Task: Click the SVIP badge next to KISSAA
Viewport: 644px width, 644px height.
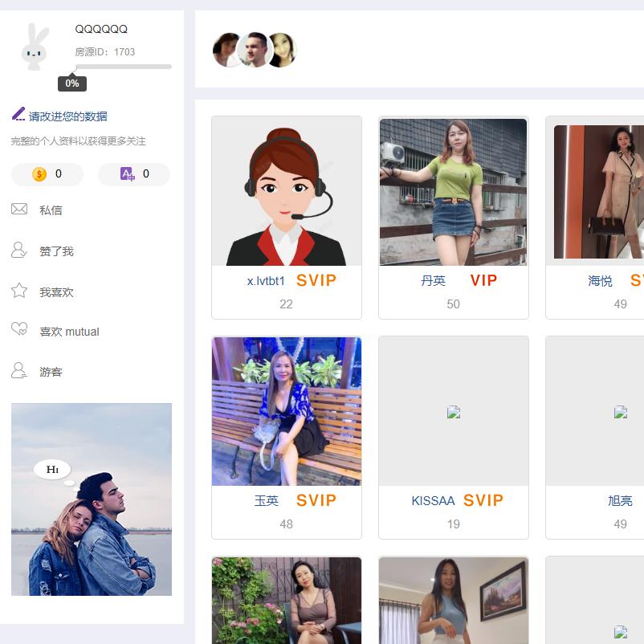Action: point(483,500)
